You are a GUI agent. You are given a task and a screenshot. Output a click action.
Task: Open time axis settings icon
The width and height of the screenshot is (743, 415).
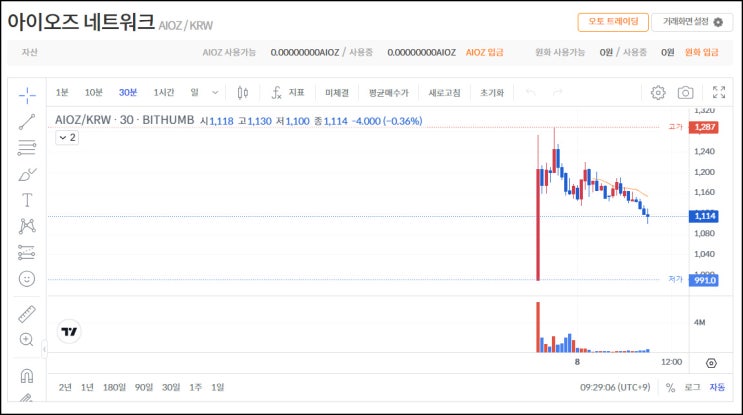click(711, 363)
